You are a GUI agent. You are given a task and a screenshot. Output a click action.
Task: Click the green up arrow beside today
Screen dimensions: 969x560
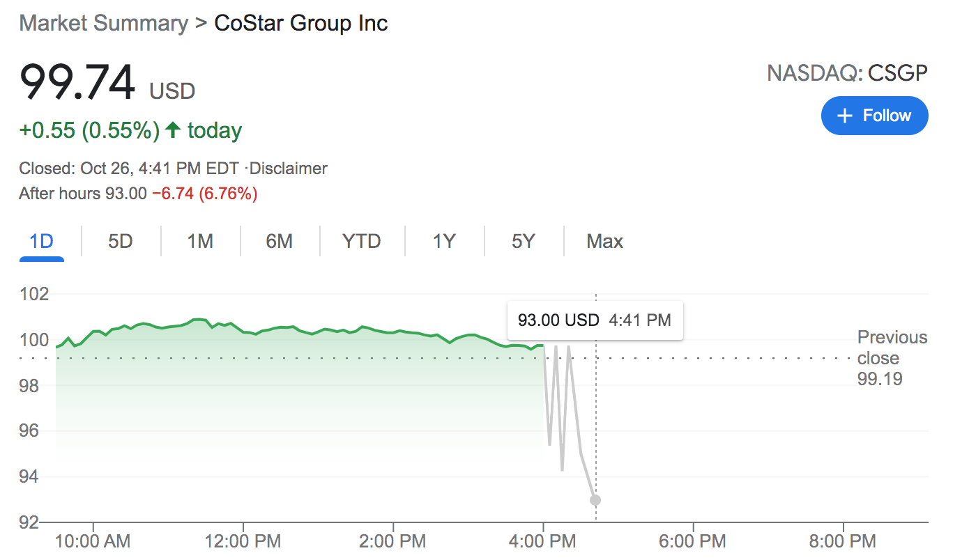pyautogui.click(x=174, y=130)
